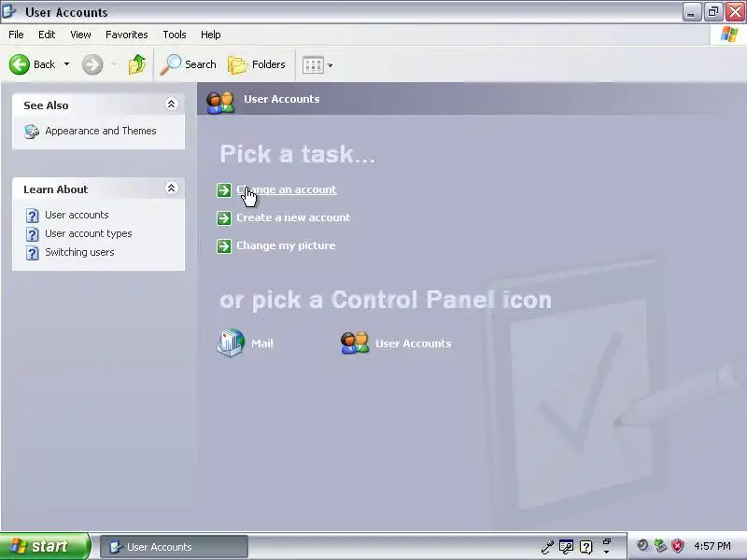747x560 pixels.
Task: Go up one folder level icon
Action: (x=137, y=64)
